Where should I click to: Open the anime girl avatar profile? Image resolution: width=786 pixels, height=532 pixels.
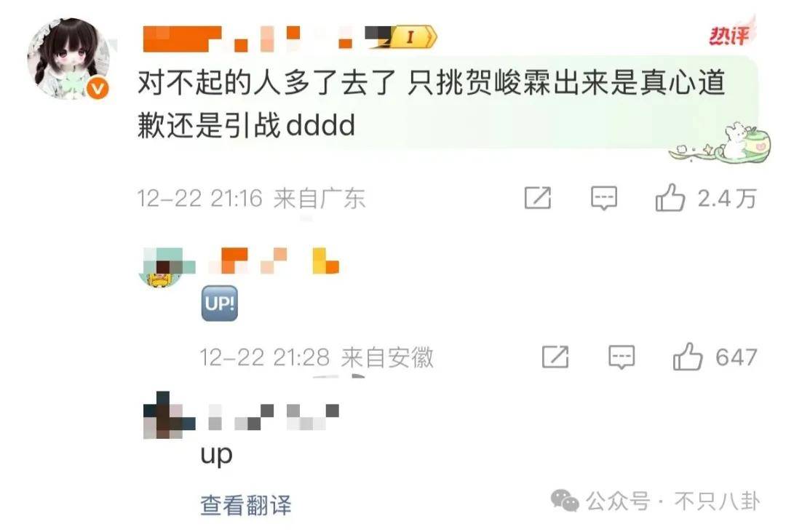[68, 59]
